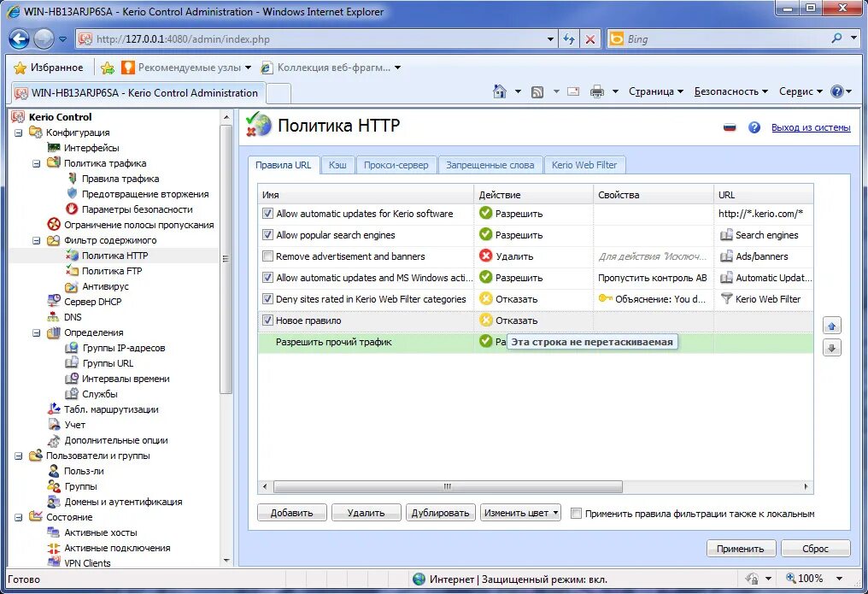Click the blue help question icon
The image size is (868, 594).
pos(754,127)
